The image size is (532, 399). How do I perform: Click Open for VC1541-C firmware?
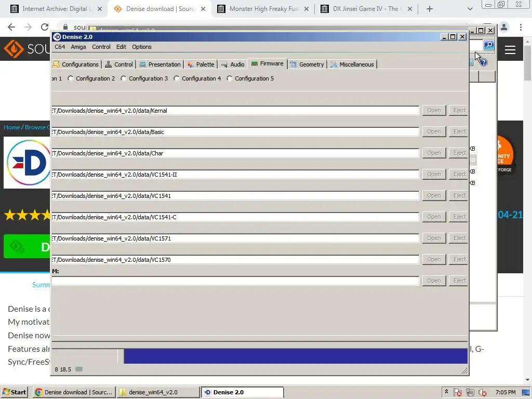tap(434, 217)
